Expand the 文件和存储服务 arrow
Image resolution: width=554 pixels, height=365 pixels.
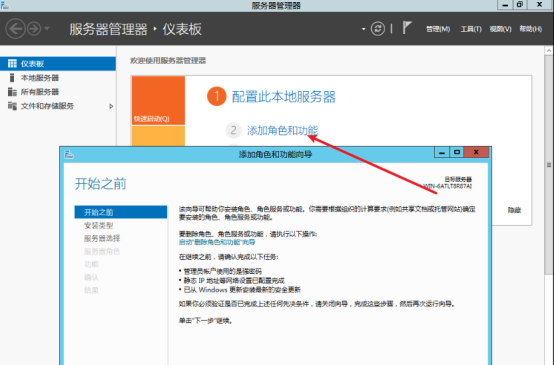coord(111,106)
